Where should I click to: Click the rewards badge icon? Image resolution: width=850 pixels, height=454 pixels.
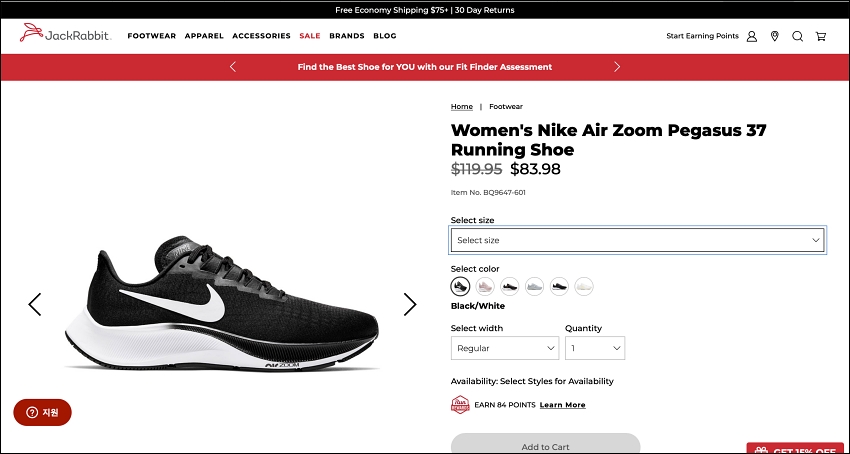pos(460,405)
